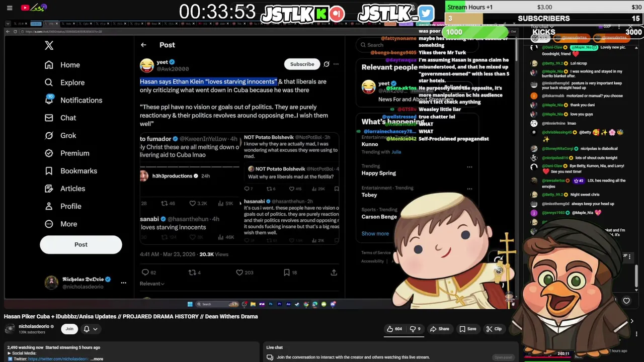Click the Bookmarks ribbon icon in sidebar
Screen dimensions: 644x362
49,171
